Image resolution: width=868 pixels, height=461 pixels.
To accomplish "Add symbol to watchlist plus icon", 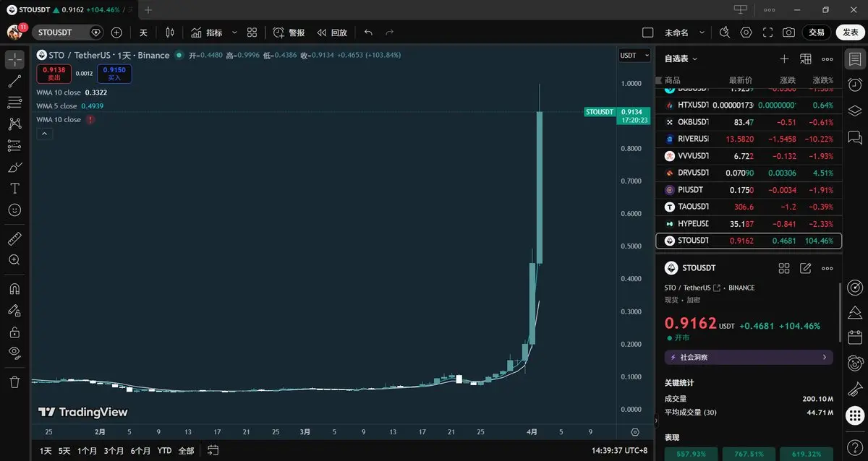I will (x=784, y=59).
